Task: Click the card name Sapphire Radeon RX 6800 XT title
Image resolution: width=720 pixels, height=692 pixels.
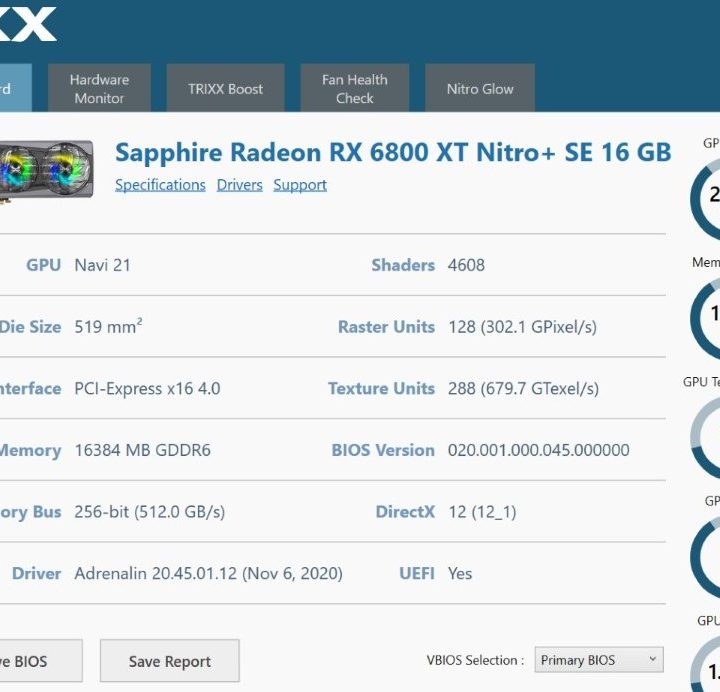Action: coord(393,152)
